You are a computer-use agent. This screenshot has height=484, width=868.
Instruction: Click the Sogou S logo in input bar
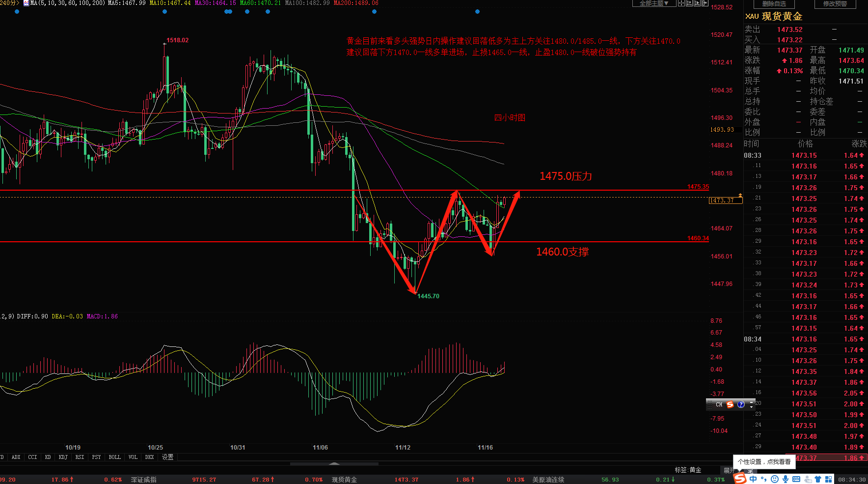740,478
